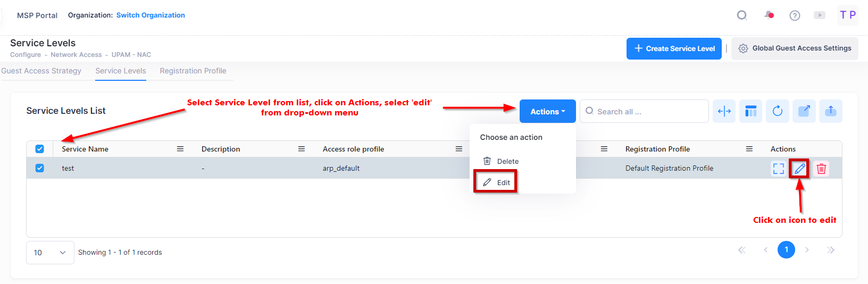Click the export list icon
This screenshot has height=284, width=868.
coord(804,111)
